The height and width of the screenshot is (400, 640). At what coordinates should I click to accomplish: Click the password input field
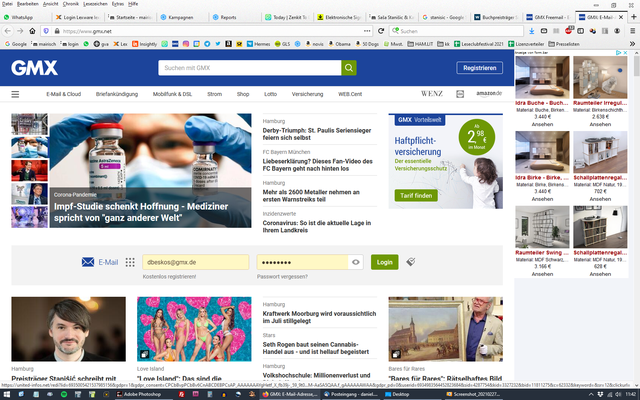pyautogui.click(x=302, y=262)
